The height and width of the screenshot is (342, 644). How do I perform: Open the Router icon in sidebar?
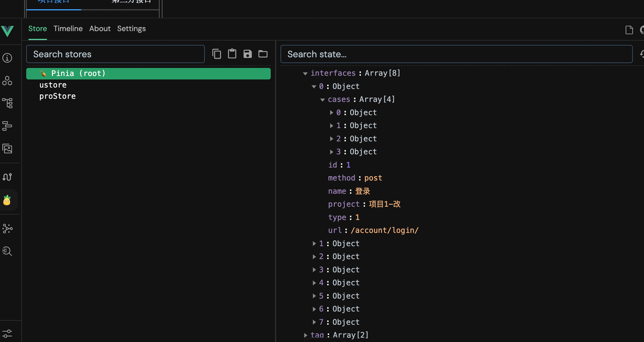[7, 177]
